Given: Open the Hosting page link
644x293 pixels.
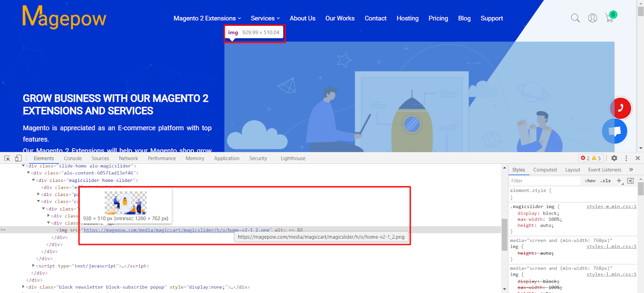Looking at the screenshot, I should (x=408, y=19).
